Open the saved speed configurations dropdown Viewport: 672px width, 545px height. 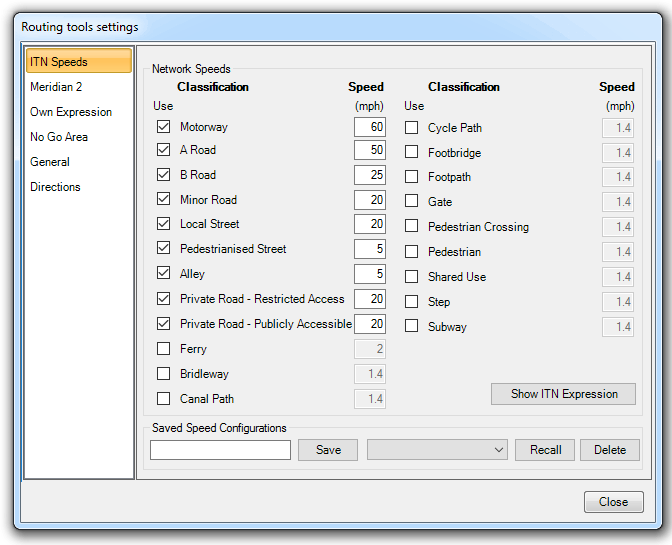point(438,450)
